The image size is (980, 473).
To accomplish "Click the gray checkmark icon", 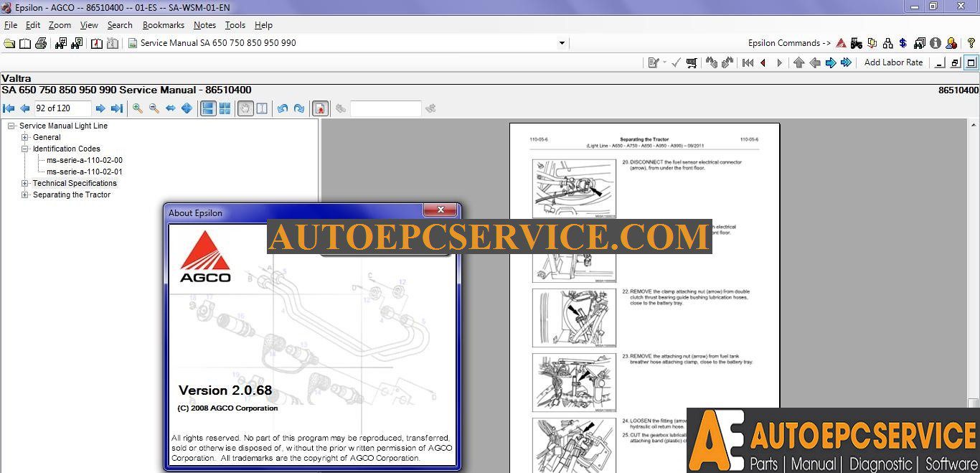I will click(675, 62).
